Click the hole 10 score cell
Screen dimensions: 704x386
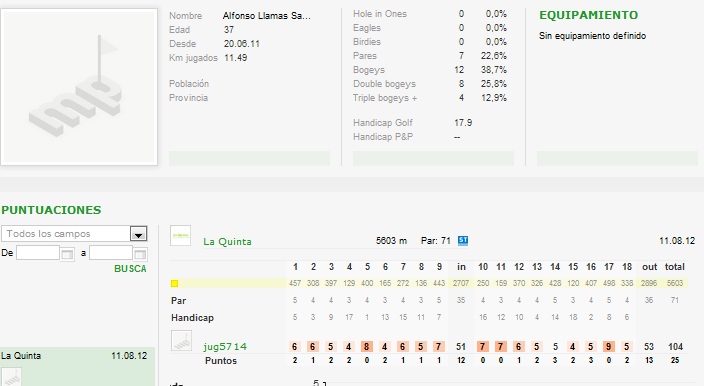click(483, 347)
